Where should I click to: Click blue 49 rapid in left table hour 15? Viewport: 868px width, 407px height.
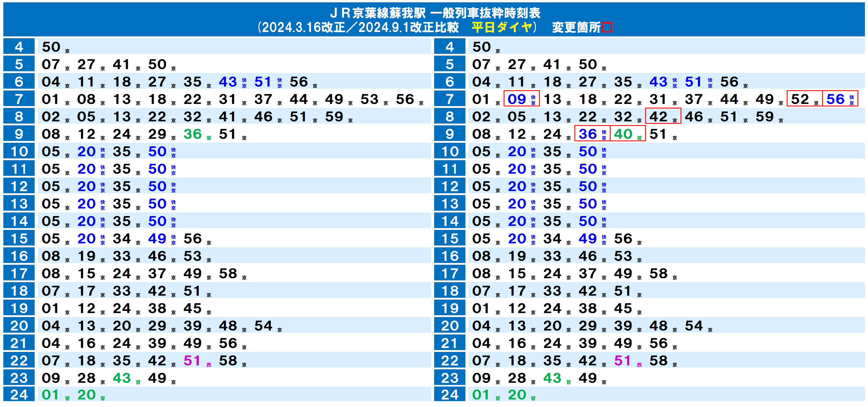pyautogui.click(x=157, y=239)
